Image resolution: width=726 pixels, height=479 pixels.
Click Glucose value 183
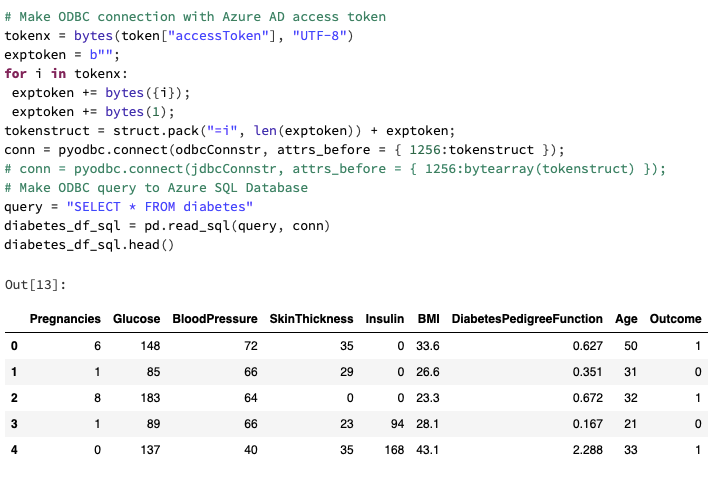click(x=150, y=398)
